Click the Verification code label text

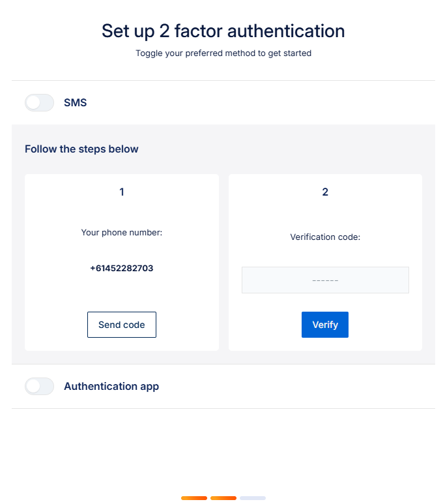pos(325,237)
